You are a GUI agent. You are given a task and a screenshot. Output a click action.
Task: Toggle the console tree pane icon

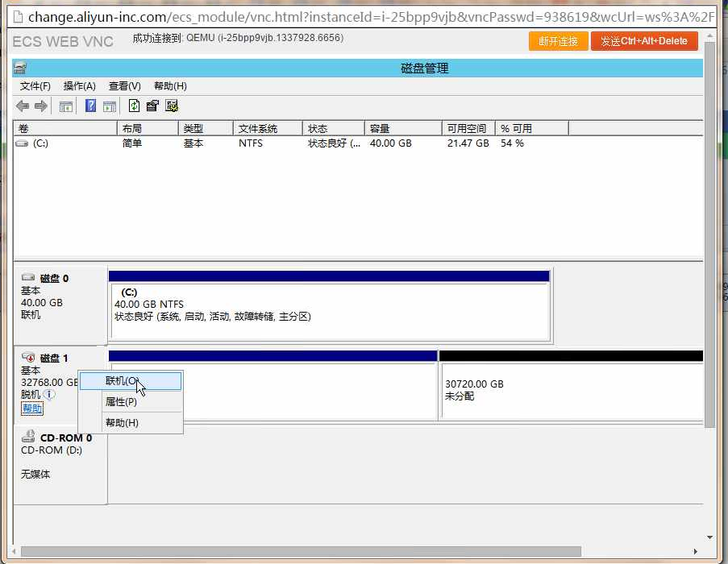(66, 106)
